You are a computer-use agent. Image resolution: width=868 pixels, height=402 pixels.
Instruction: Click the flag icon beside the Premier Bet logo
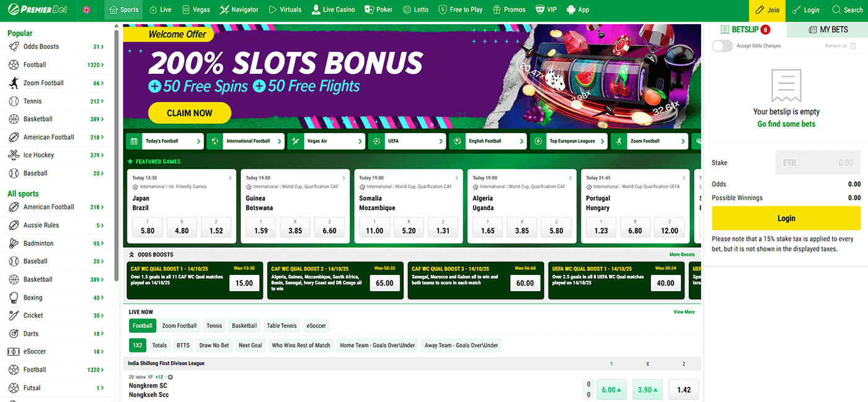[x=86, y=9]
